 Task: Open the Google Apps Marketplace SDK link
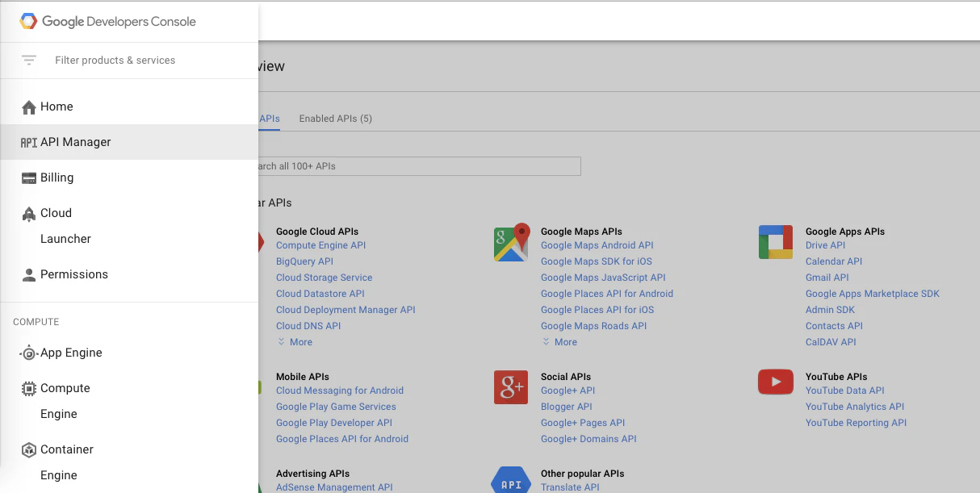point(873,294)
